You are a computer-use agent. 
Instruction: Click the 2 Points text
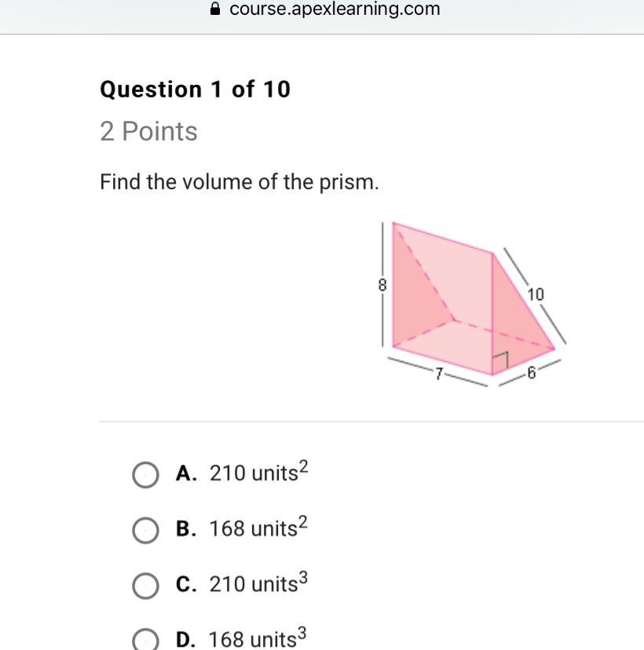(x=148, y=131)
